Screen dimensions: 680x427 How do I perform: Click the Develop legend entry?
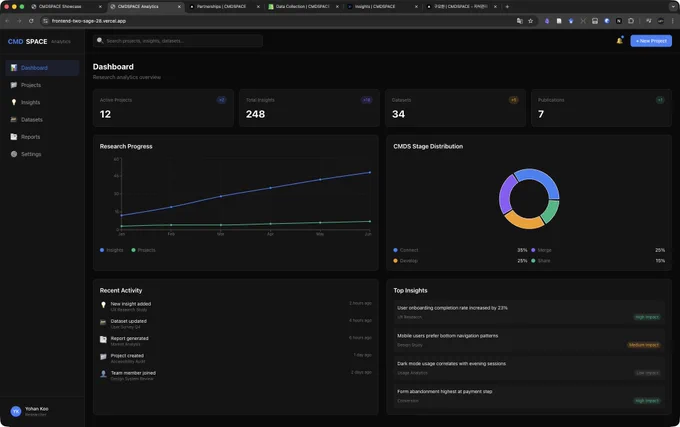[x=405, y=261]
